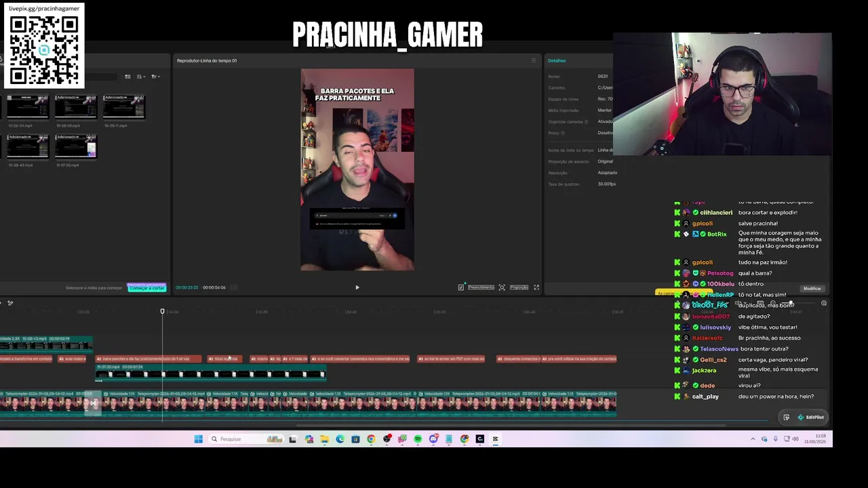Click chat username ciihlancieri

coord(717,213)
